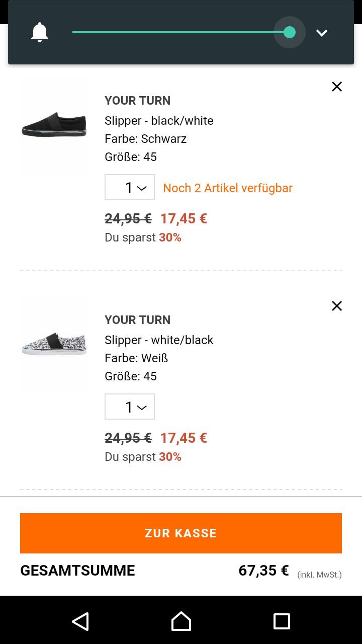Tap YOUR TURN brand above white/black slipper
Viewport: 362px width, 644px height.
tap(137, 320)
